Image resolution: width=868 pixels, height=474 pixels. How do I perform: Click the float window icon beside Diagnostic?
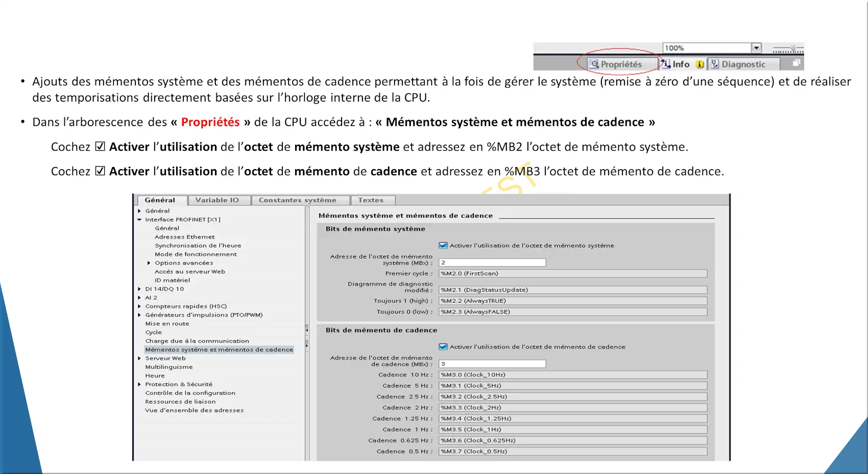coord(795,63)
